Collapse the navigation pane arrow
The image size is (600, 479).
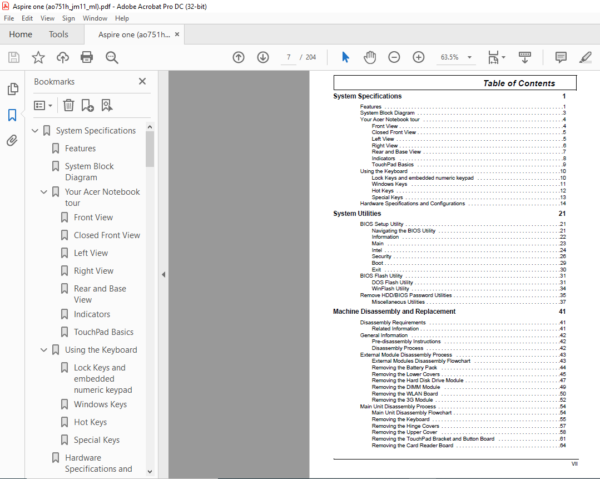tap(163, 274)
